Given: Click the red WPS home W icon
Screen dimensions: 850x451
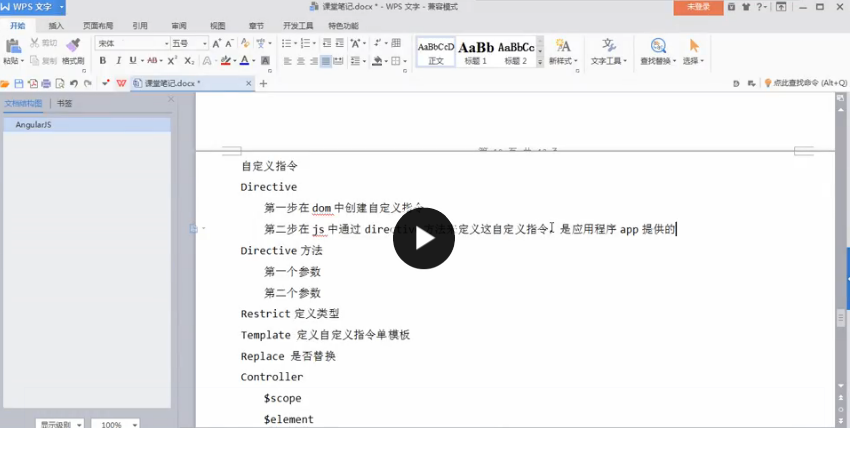Looking at the screenshot, I should click(x=121, y=83).
